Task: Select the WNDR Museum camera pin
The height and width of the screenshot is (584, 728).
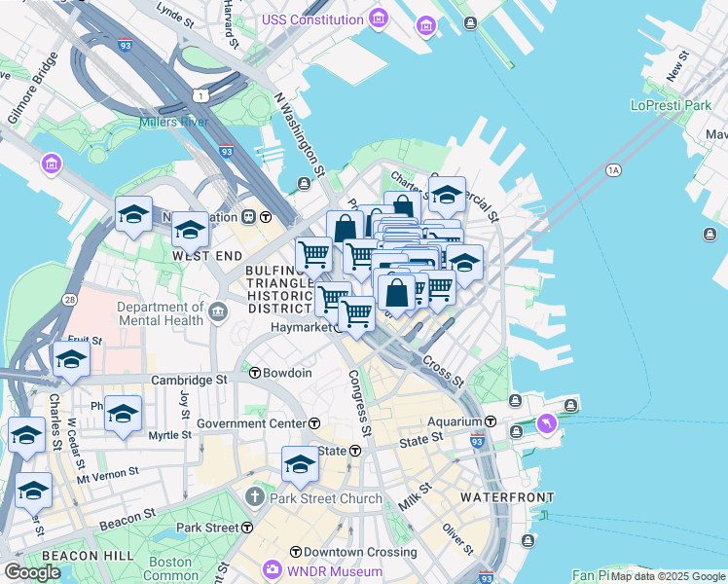Action: coord(273,569)
